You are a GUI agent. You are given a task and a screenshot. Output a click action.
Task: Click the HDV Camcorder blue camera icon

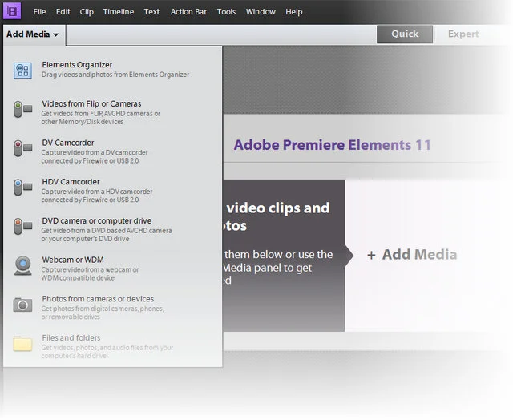pos(22,187)
